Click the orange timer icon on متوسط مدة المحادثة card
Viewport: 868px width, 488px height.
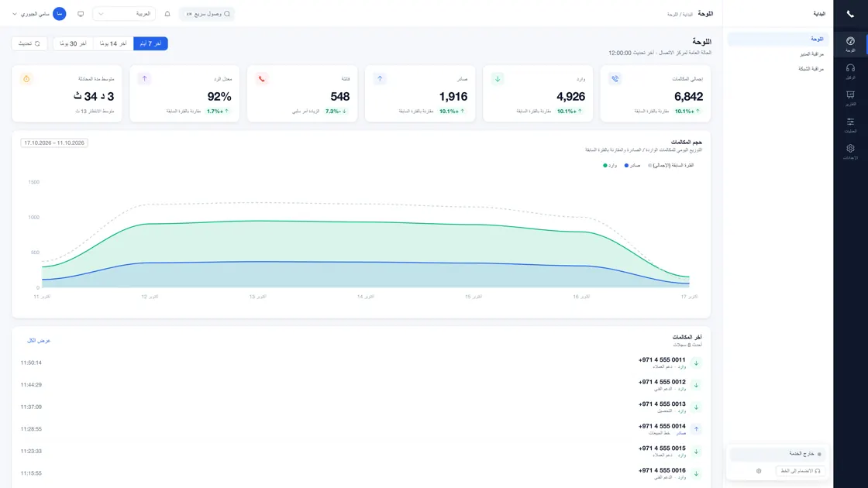click(x=26, y=78)
